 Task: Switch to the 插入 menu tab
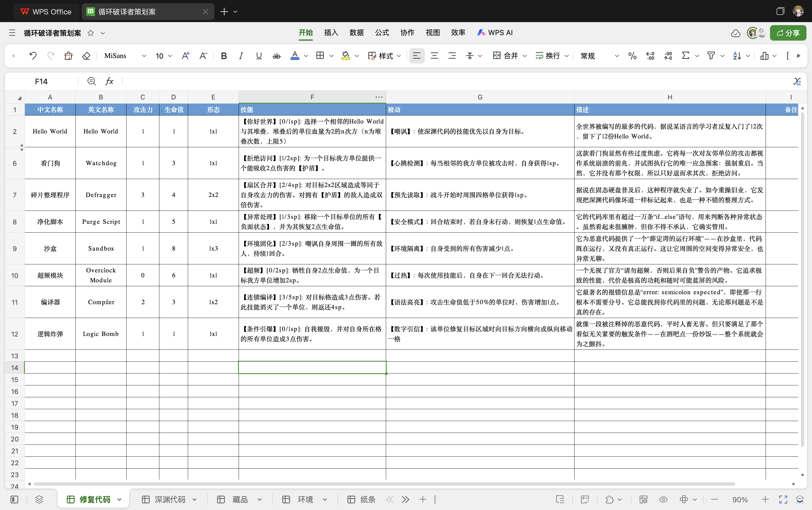pos(331,33)
